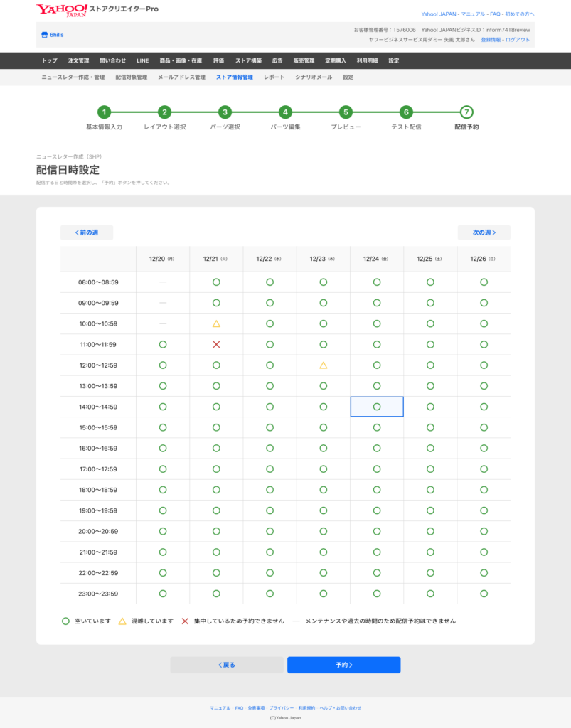Open the 注文管理 menu

click(x=78, y=60)
